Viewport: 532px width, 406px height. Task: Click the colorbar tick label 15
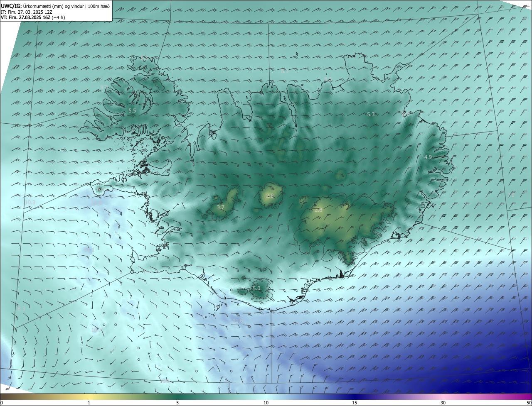pos(355,403)
